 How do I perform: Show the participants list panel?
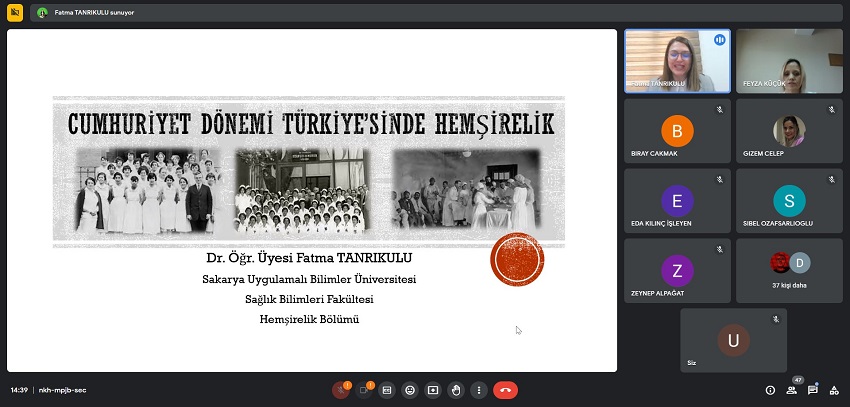coord(791,390)
